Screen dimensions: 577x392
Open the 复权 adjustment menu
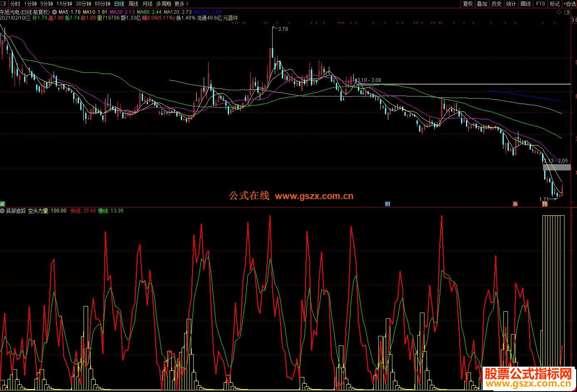click(468, 4)
